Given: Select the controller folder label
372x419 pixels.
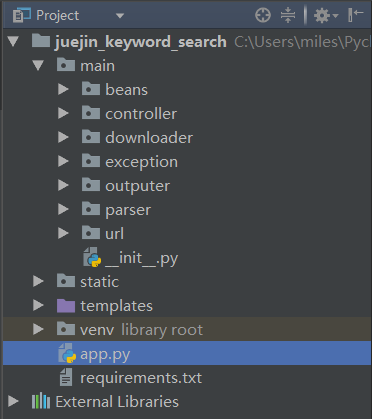Looking at the screenshot, I should [x=141, y=114].
